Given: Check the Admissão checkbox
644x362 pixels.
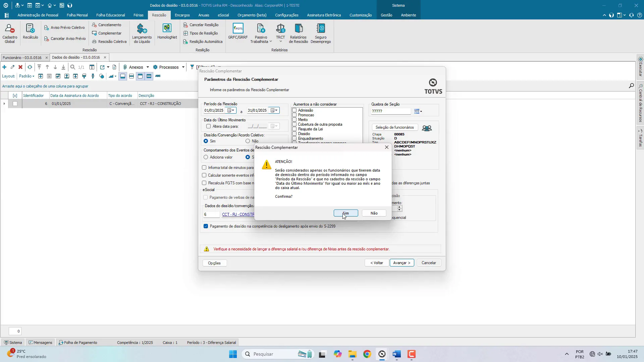Looking at the screenshot, I should pyautogui.click(x=294, y=110).
